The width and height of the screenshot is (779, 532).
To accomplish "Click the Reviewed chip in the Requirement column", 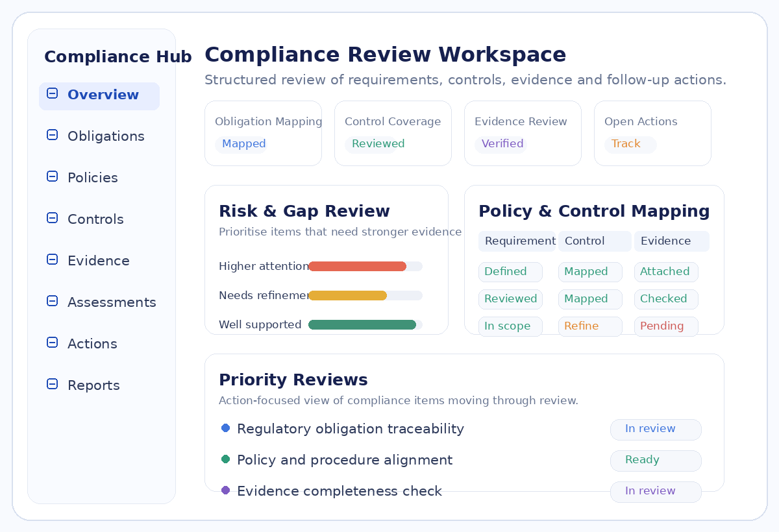I will pos(510,299).
